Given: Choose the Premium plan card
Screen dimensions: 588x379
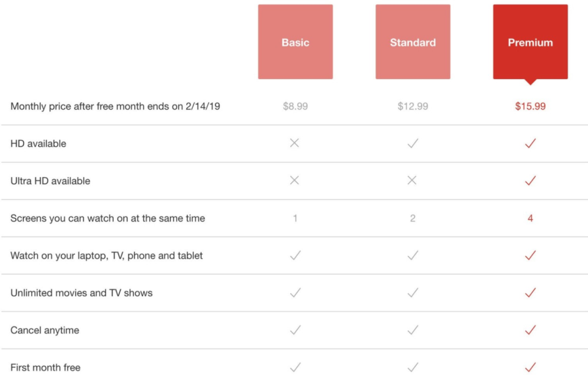Looking at the screenshot, I should click(x=530, y=41).
